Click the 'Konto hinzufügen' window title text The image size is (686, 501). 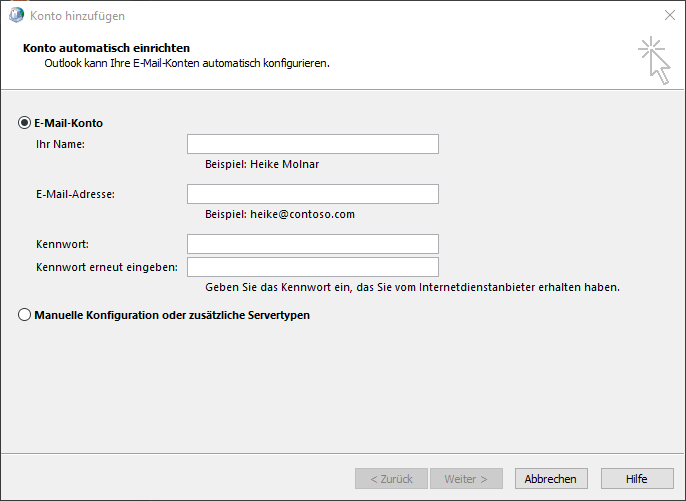coord(81,16)
